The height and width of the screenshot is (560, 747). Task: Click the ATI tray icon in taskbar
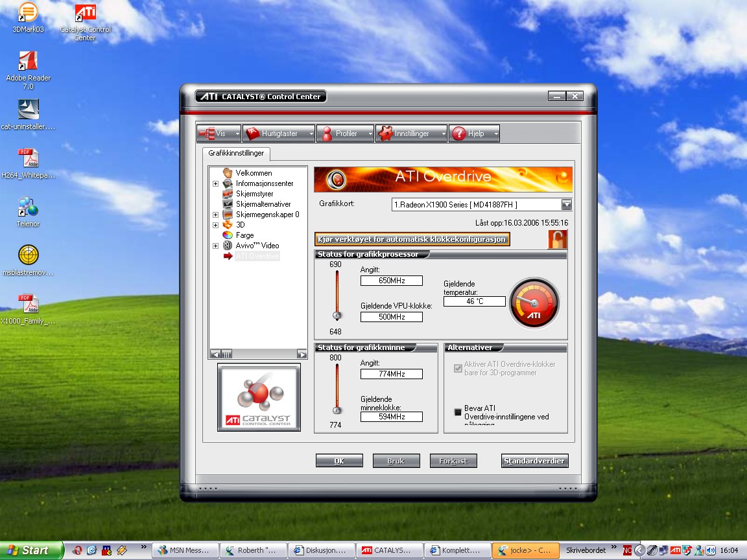point(675,550)
